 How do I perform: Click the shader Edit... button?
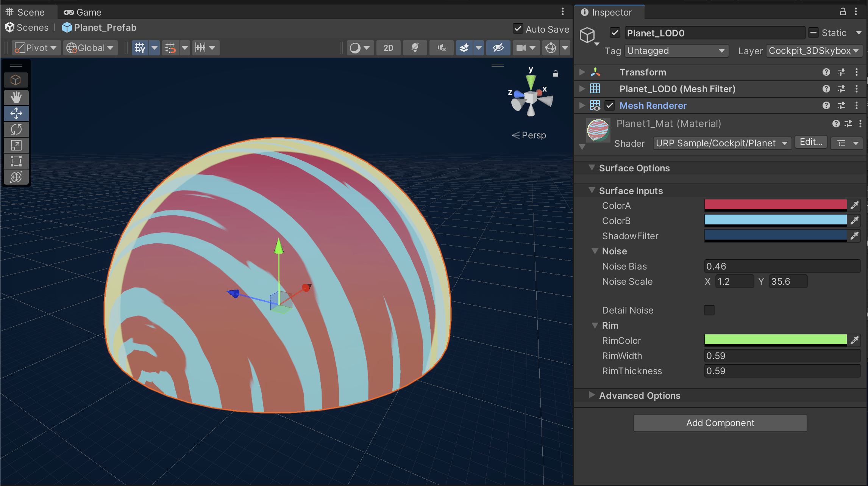click(811, 142)
